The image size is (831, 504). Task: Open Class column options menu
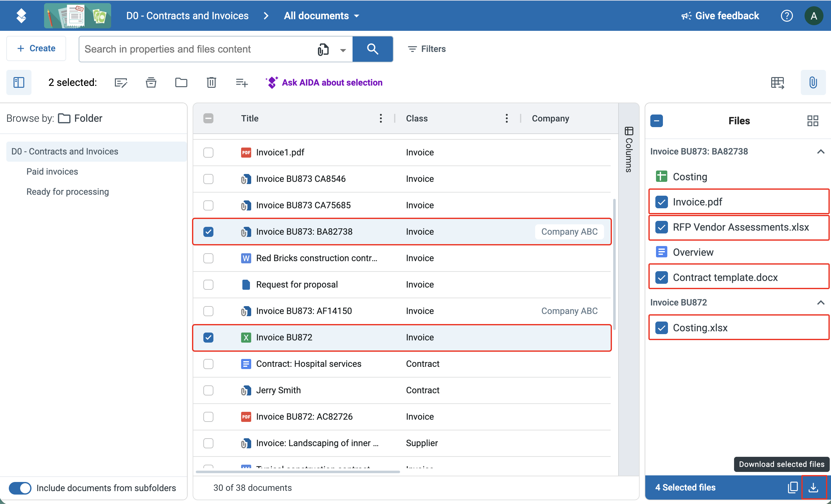click(506, 118)
